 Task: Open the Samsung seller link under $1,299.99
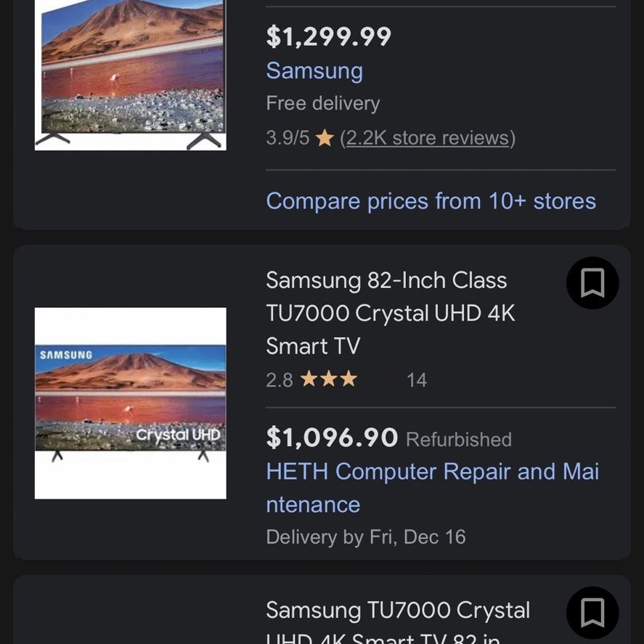click(314, 70)
